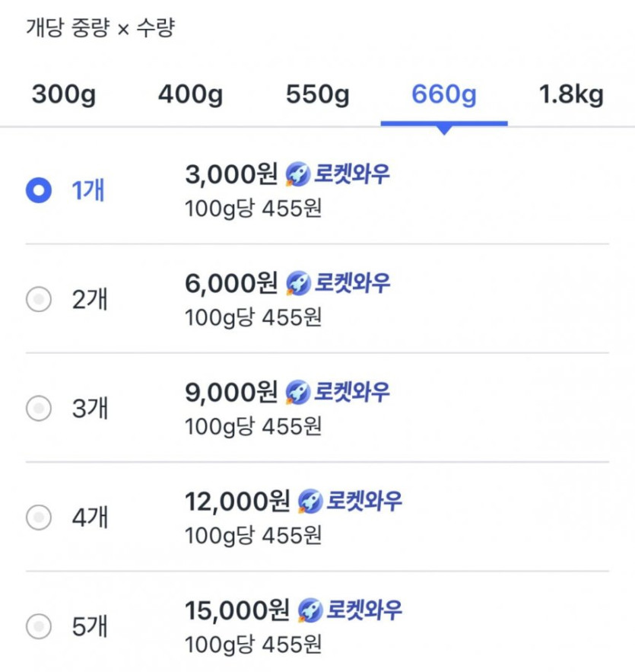The height and width of the screenshot is (672, 635).
Task: Switch to the 400g weight tab
Action: click(x=190, y=96)
